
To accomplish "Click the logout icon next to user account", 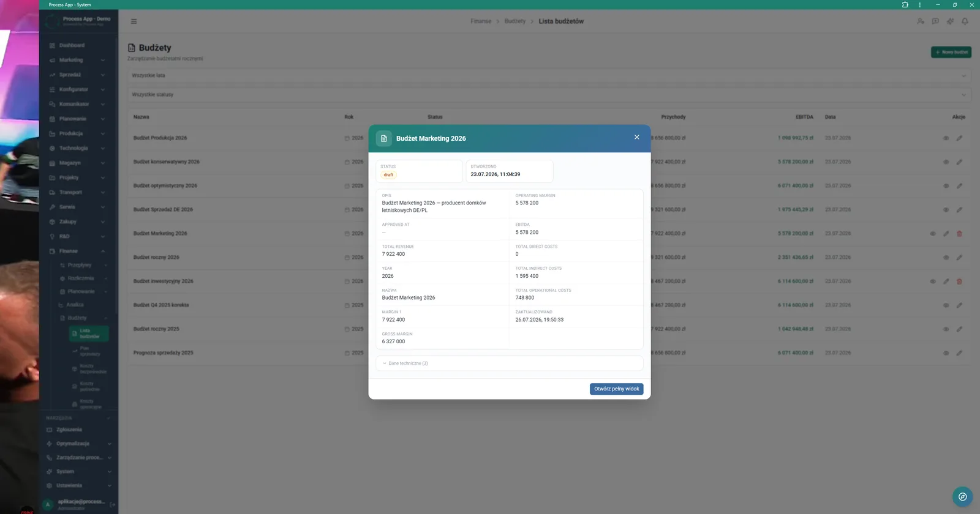I will [x=112, y=505].
